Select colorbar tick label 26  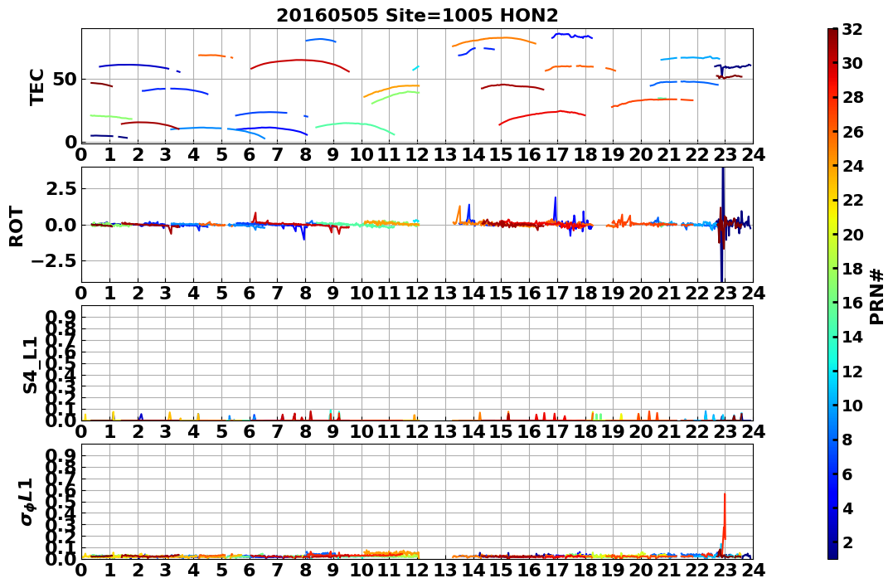pos(852,132)
